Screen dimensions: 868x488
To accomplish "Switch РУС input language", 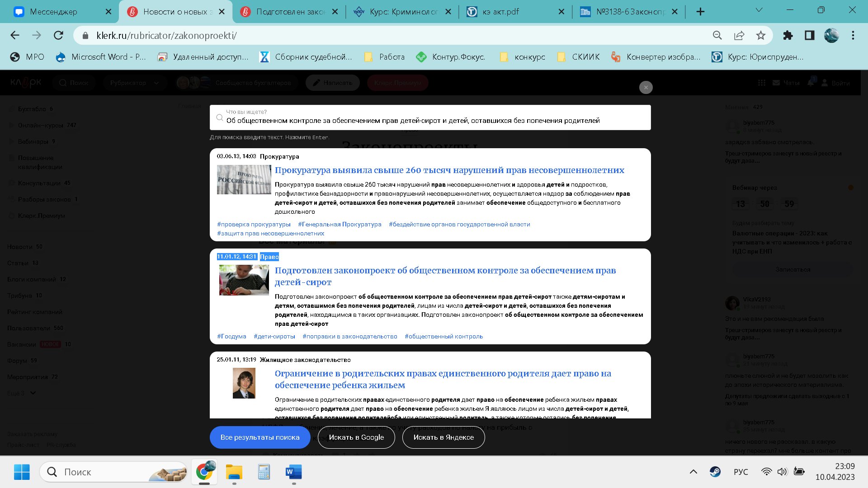I will pos(741,472).
